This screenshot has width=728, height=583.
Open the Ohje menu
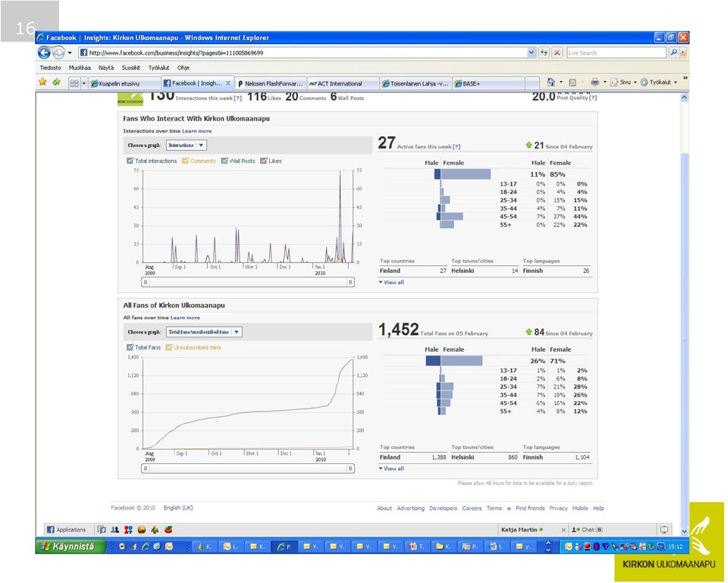[x=183, y=67]
